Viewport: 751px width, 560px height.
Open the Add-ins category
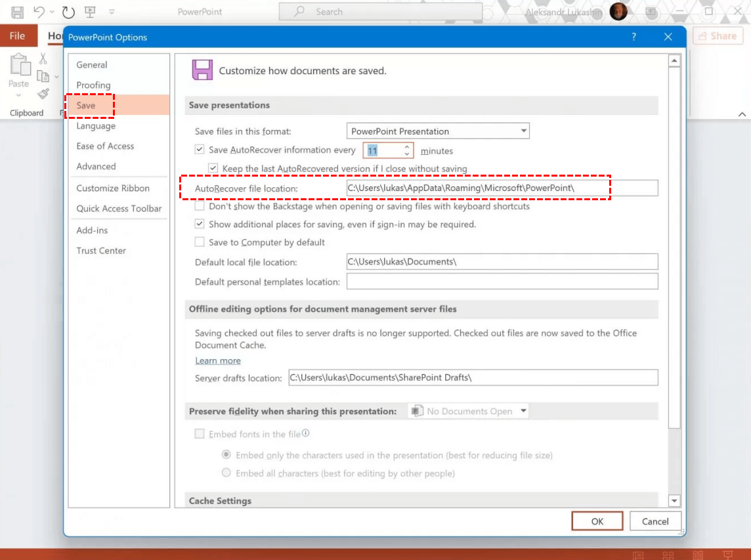point(119,230)
